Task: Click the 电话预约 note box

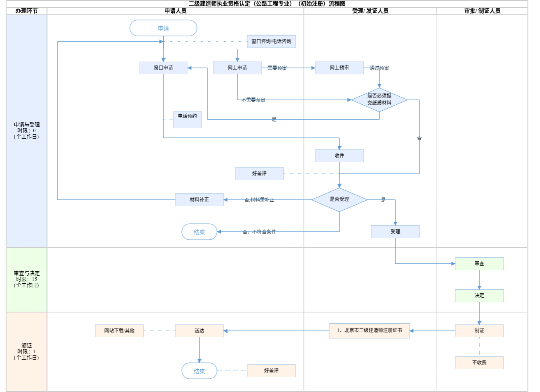Action: click(x=187, y=119)
